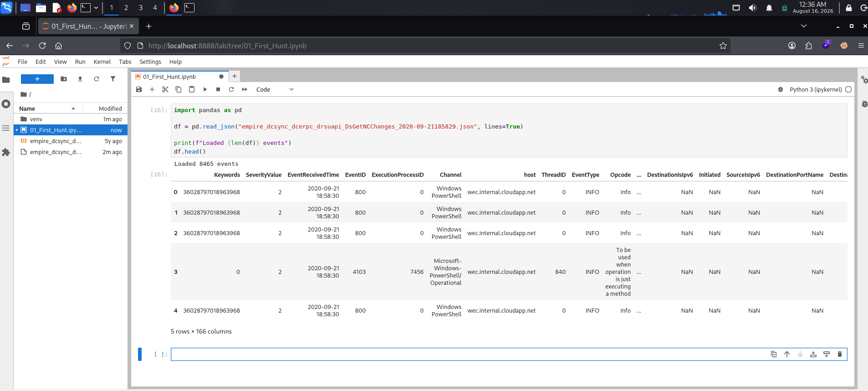Add new tab next to notebook tab
Viewport: 868px width, 391px height.
click(x=235, y=76)
